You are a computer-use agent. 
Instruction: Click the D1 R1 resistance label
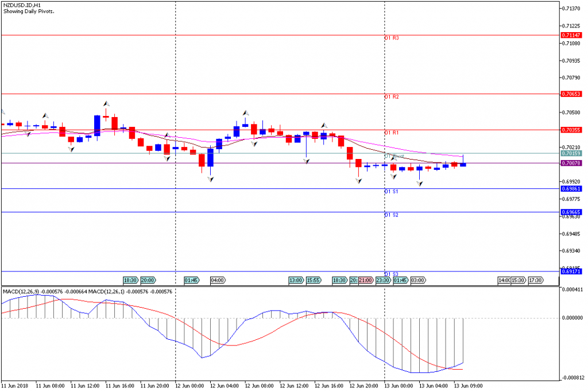point(392,133)
